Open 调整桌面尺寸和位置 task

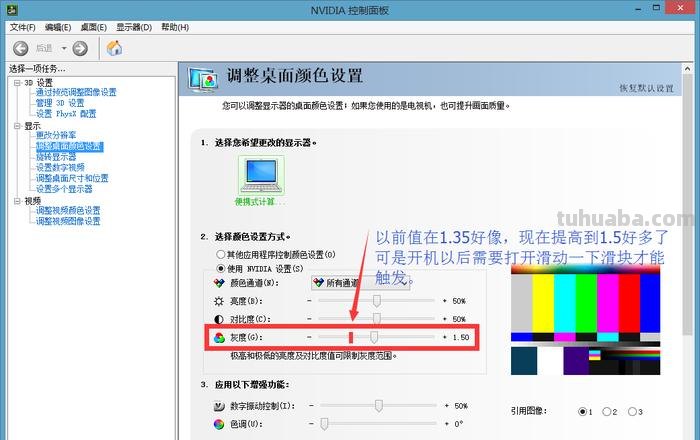72,178
